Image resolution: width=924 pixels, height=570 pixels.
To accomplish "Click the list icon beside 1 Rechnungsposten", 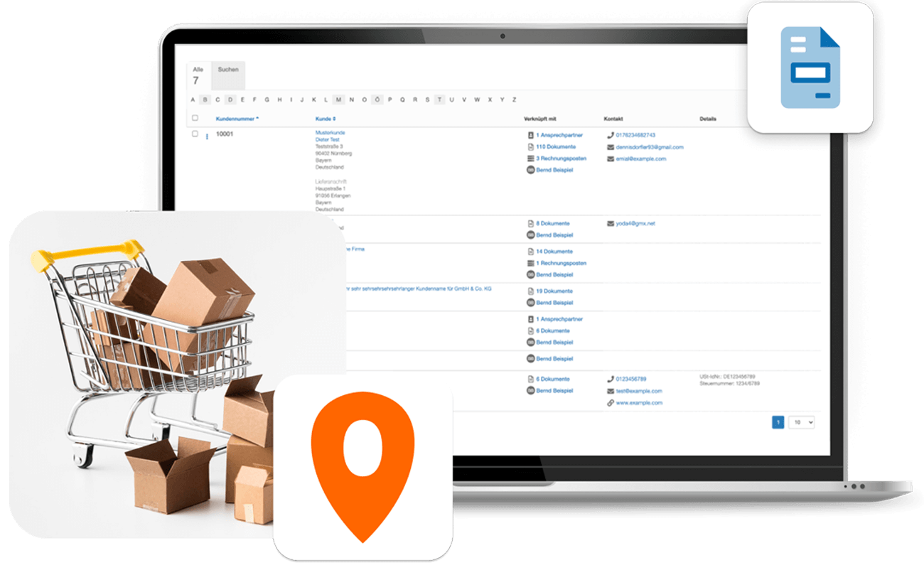I will pyautogui.click(x=530, y=263).
